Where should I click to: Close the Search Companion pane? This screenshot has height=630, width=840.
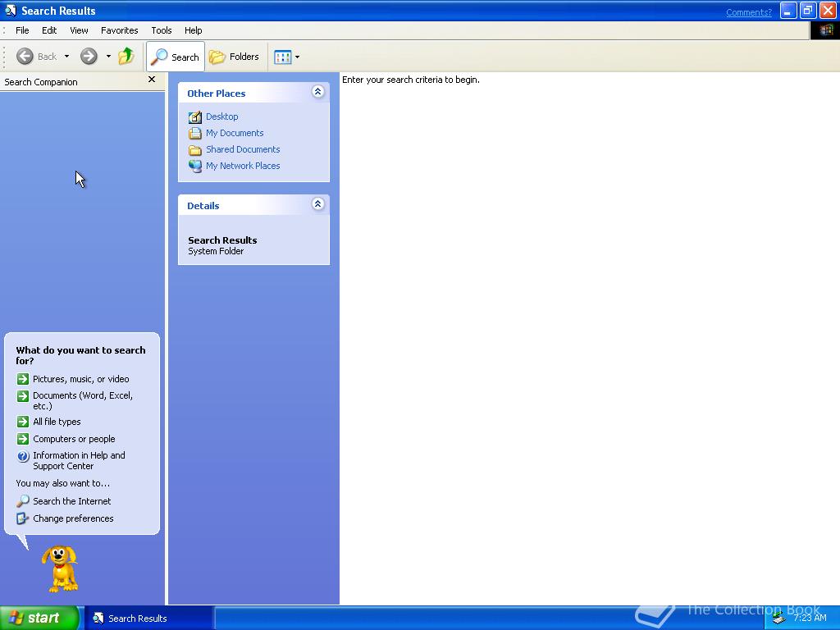pyautogui.click(x=152, y=80)
